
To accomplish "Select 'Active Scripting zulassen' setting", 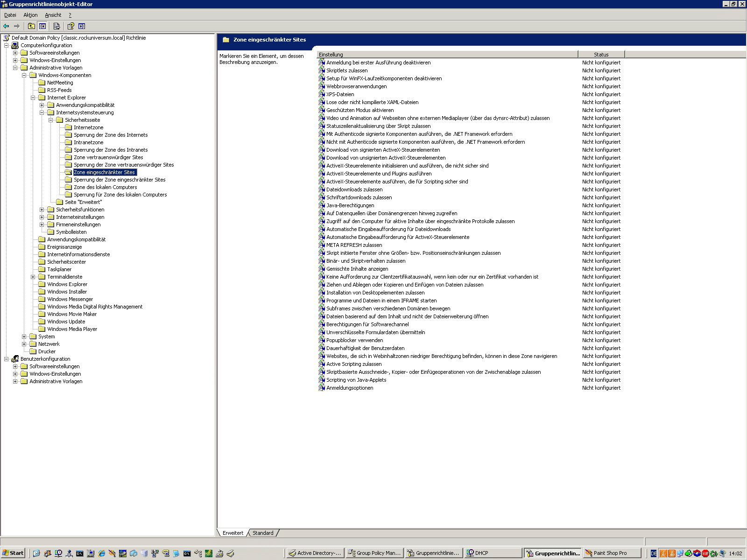I will coord(354,364).
